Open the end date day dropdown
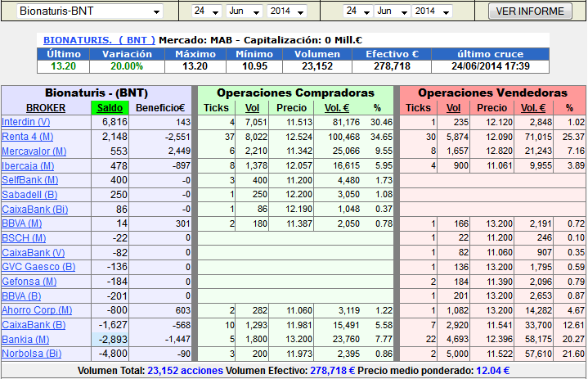The height and width of the screenshot is (379, 588). (x=358, y=11)
